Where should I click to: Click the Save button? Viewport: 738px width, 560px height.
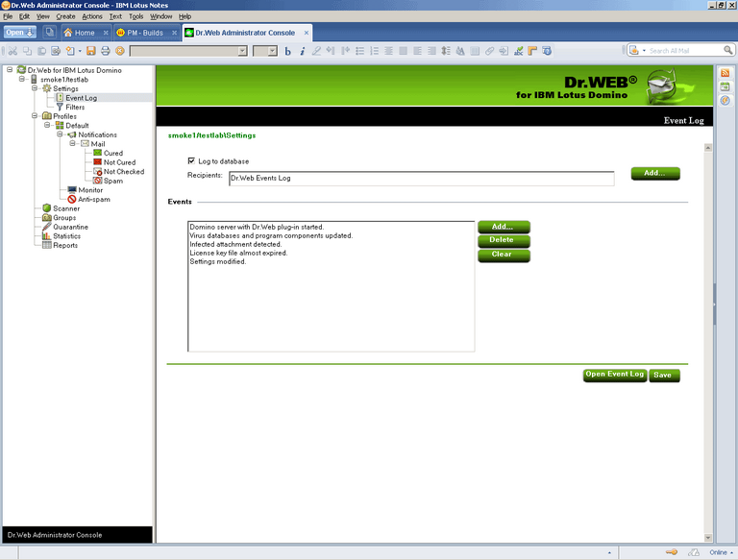click(x=664, y=375)
